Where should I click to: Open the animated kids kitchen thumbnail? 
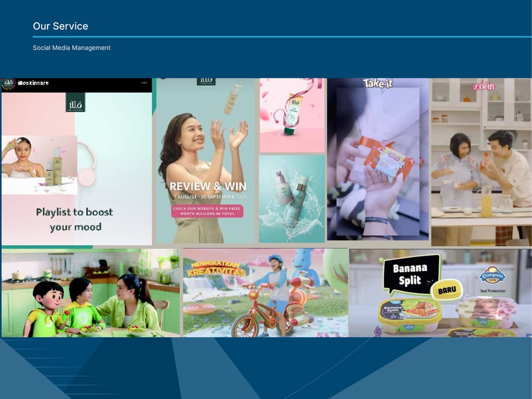[90, 293]
